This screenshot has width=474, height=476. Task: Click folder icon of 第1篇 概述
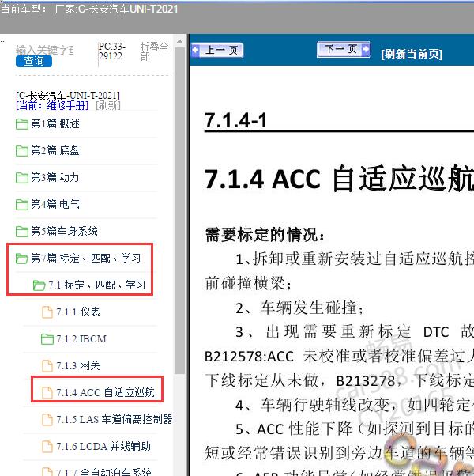[x=22, y=124]
